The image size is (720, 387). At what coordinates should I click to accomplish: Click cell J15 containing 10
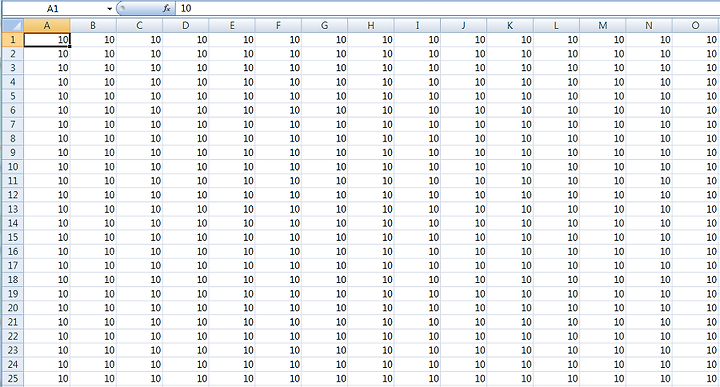[x=464, y=237]
